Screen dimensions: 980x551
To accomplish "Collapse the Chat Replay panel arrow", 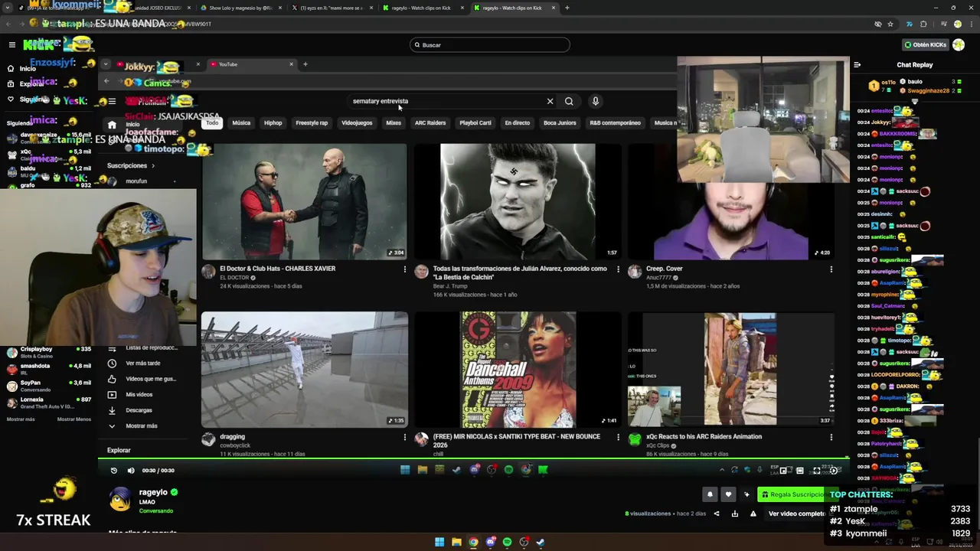I will tap(857, 65).
